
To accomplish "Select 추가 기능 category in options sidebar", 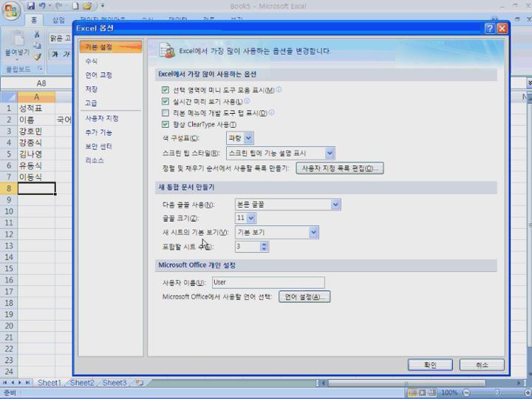I will pyautogui.click(x=111, y=132).
